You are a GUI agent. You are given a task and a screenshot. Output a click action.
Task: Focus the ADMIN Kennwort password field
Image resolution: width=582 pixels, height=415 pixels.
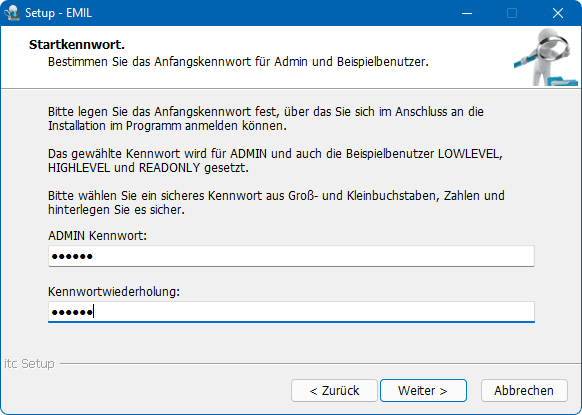(x=291, y=256)
